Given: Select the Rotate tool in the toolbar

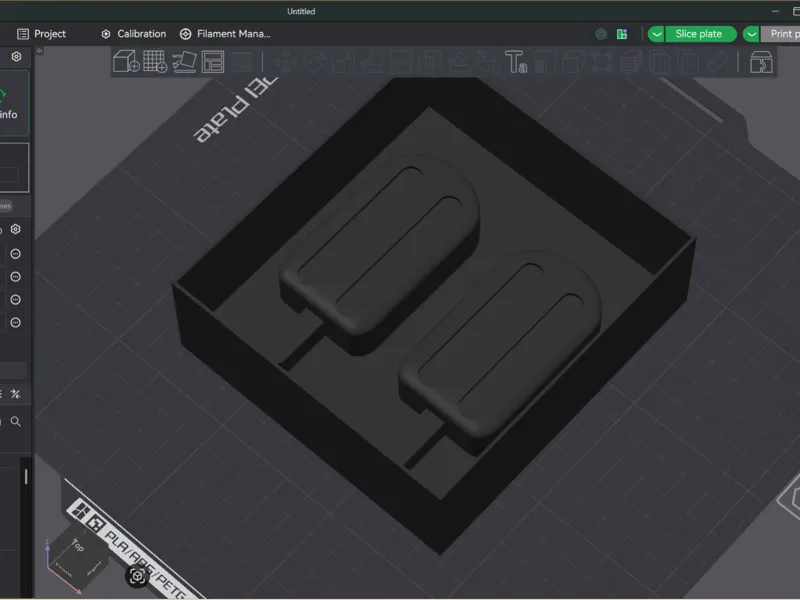Looking at the screenshot, I should pos(314,63).
